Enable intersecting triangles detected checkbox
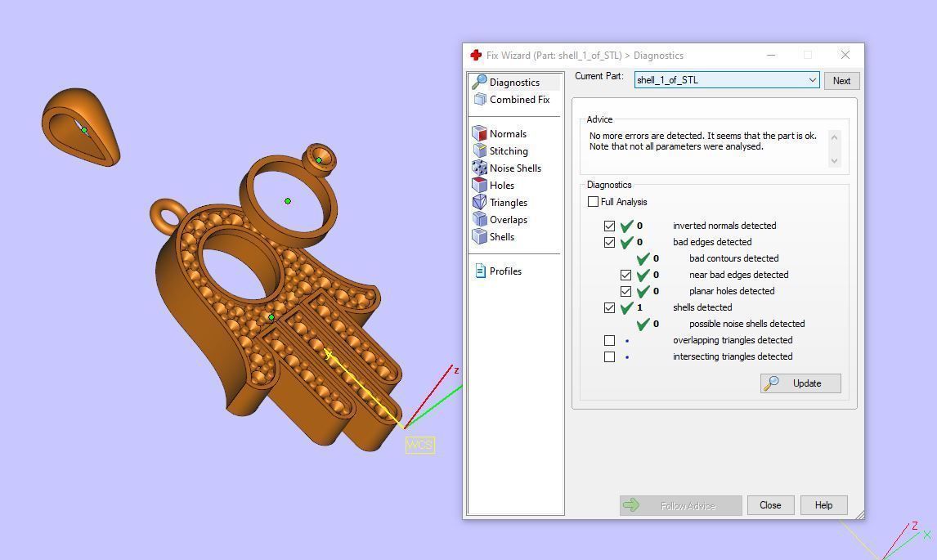This screenshot has width=937, height=560. coord(609,356)
